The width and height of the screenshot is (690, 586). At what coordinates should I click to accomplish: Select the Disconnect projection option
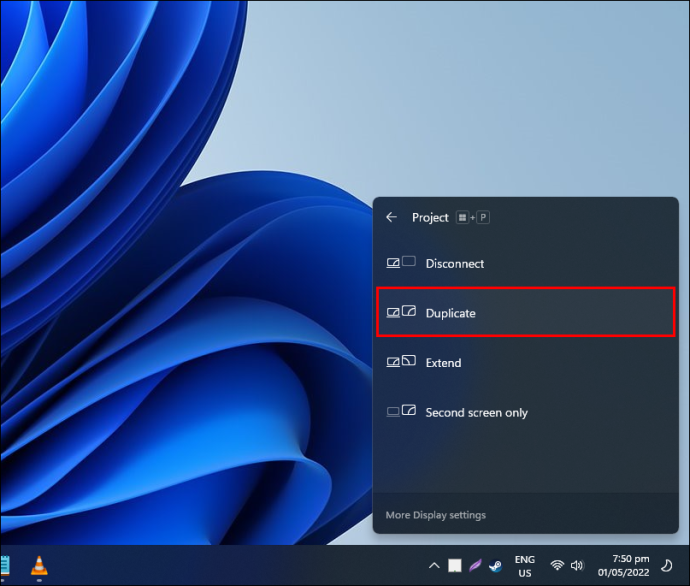[x=525, y=264]
